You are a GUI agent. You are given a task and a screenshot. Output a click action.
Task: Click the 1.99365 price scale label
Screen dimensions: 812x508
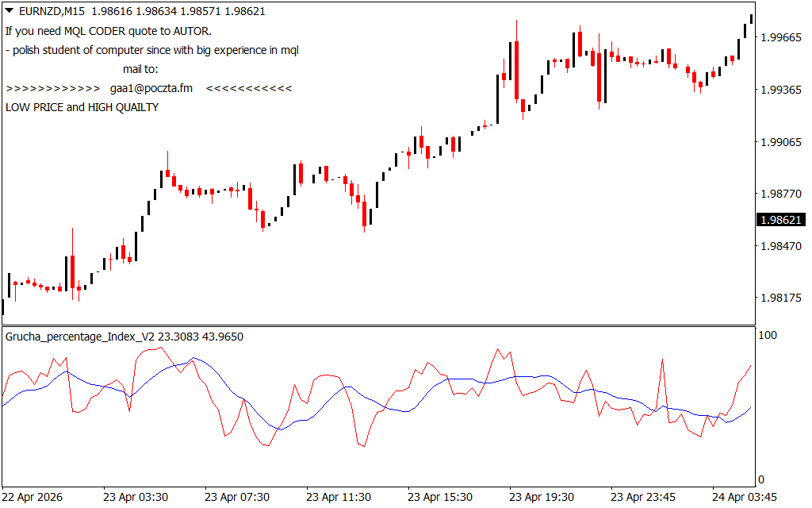coord(781,90)
